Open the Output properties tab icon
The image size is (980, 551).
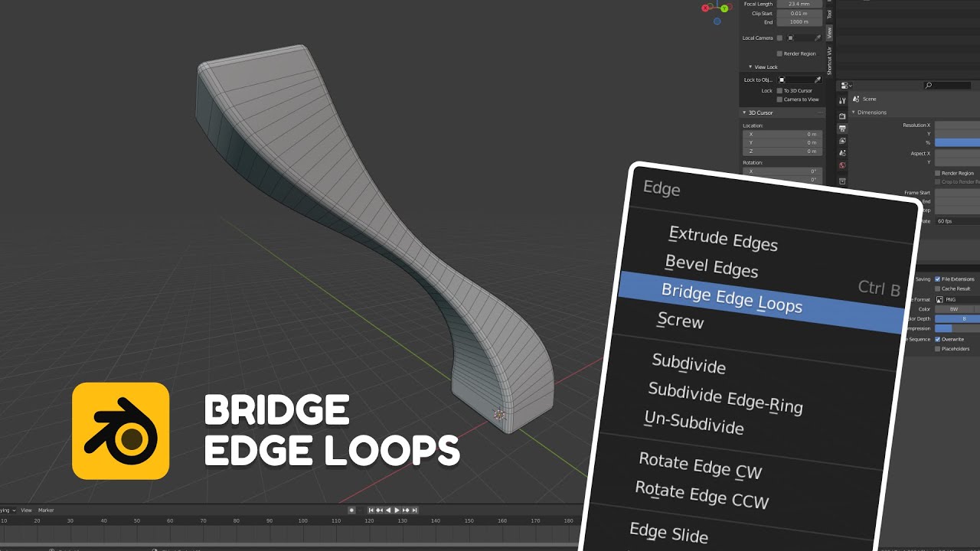tap(842, 129)
